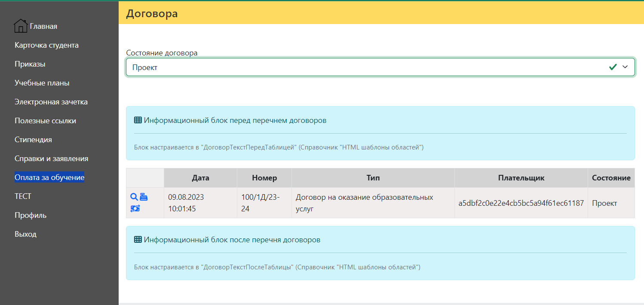Expand the Состояние договора dropdown arrow
This screenshot has width=644, height=305.
point(625,67)
